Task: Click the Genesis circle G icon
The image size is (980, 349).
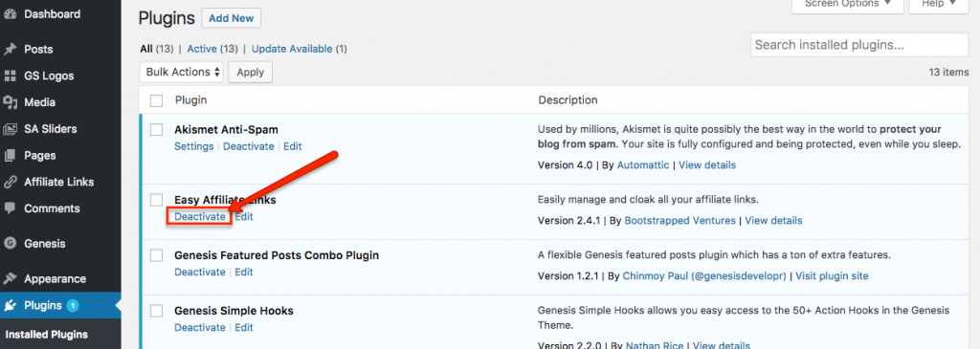Action: (x=10, y=244)
